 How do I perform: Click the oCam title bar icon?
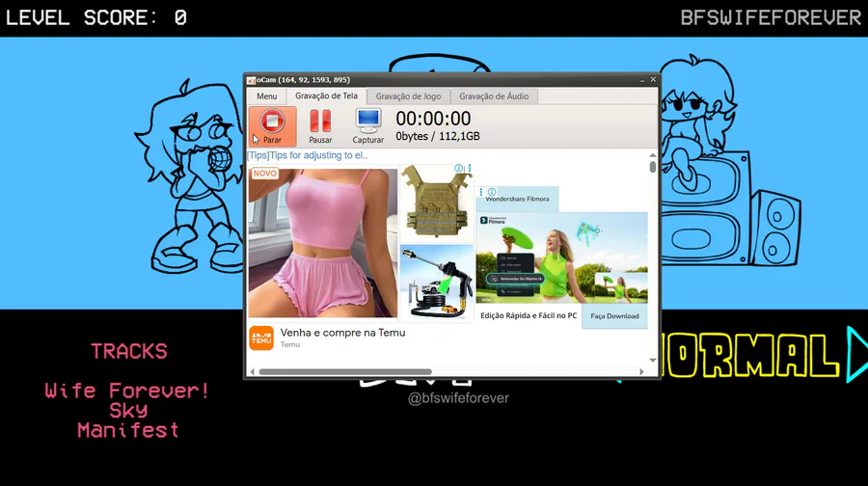point(251,80)
